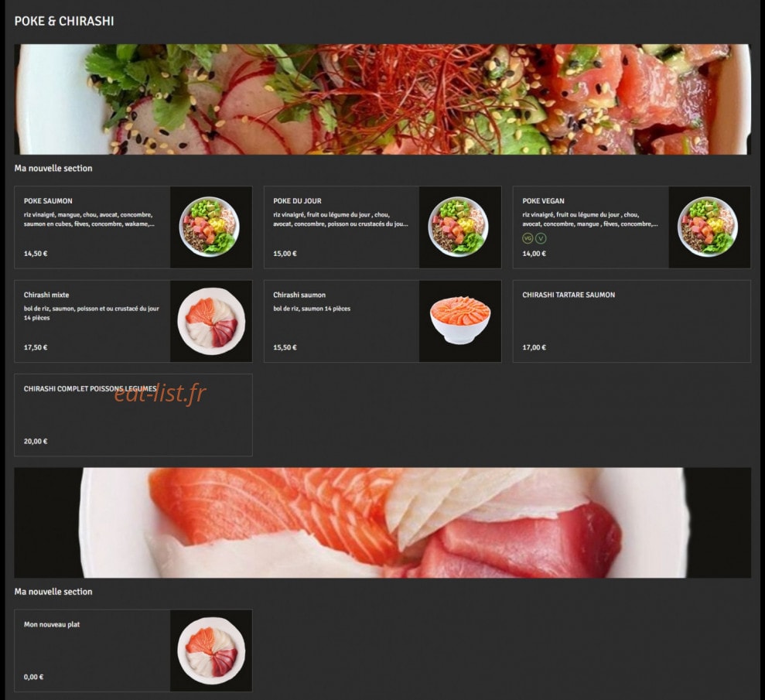765x700 pixels.
Task: Select the Chirashi mixte title
Action: (46, 295)
